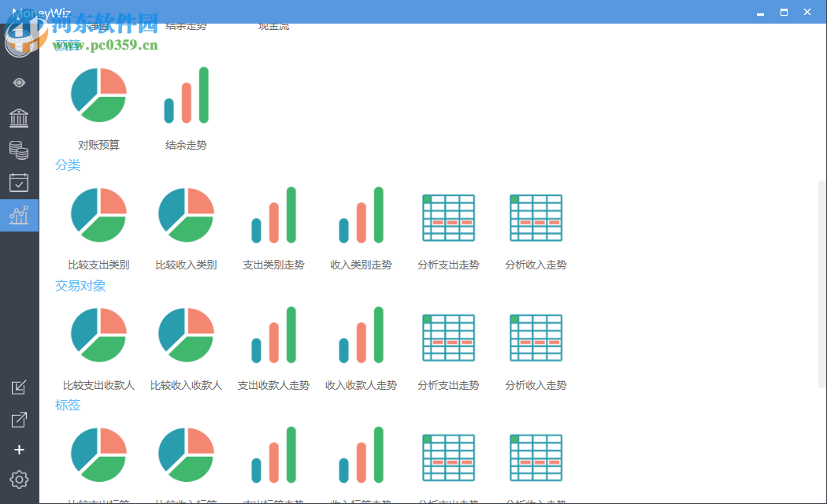Click the export share icon in sidebar

pyautogui.click(x=19, y=419)
